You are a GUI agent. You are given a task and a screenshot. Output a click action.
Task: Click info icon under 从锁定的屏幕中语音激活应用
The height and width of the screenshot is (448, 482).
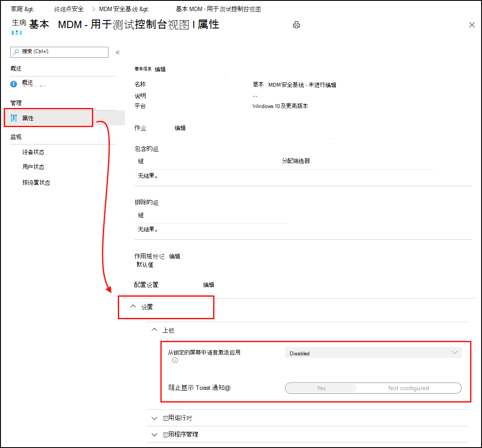[x=175, y=360]
